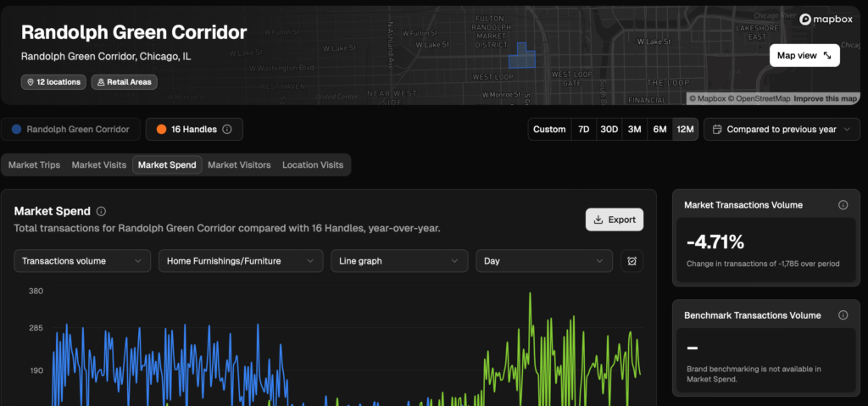Click the green line peak on chart
Viewport: 868px width, 406px height.
click(531, 295)
